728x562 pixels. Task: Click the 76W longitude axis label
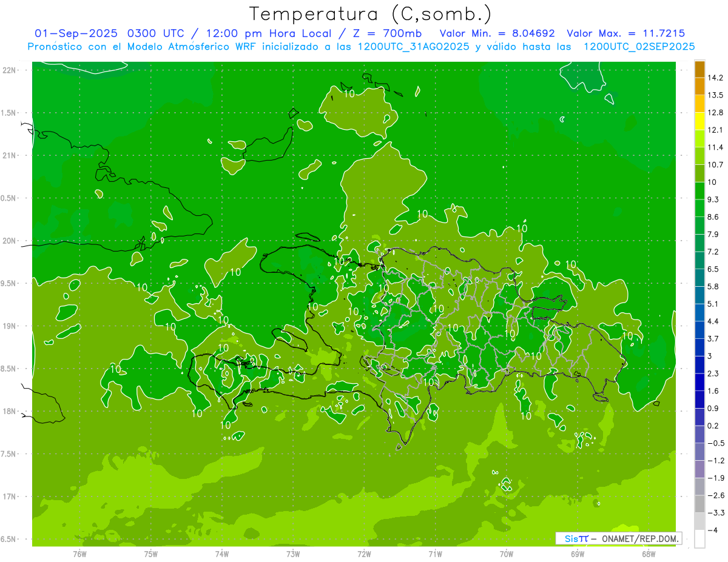click(79, 554)
